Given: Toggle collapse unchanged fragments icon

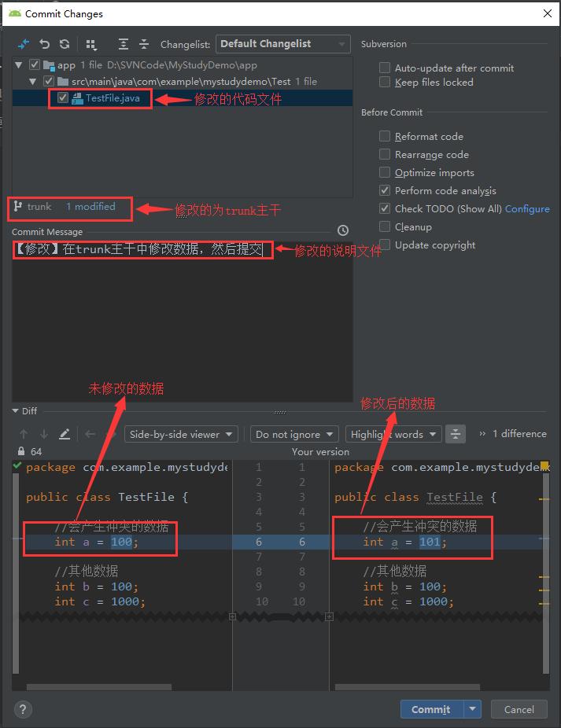Looking at the screenshot, I should tap(456, 434).
